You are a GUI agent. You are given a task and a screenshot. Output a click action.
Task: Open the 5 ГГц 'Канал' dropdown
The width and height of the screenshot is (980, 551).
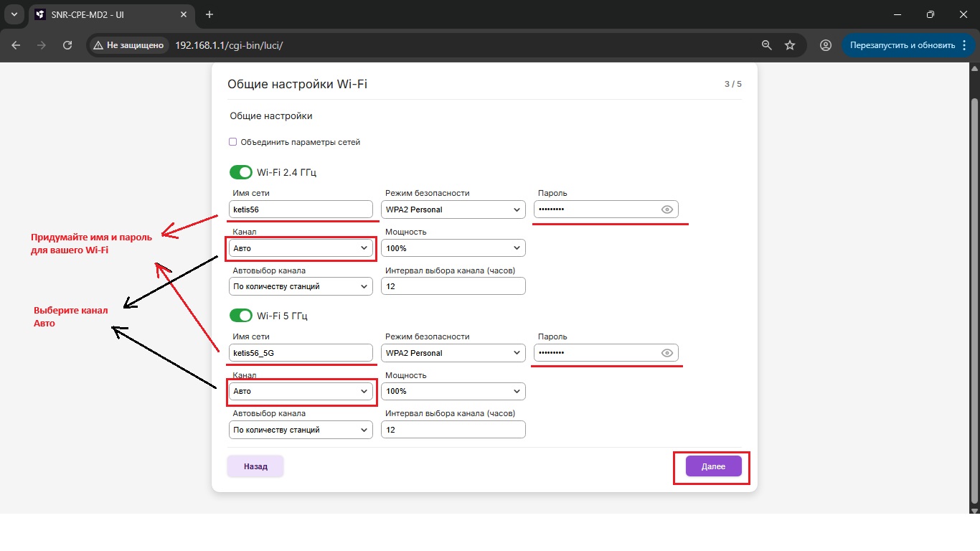coord(301,391)
